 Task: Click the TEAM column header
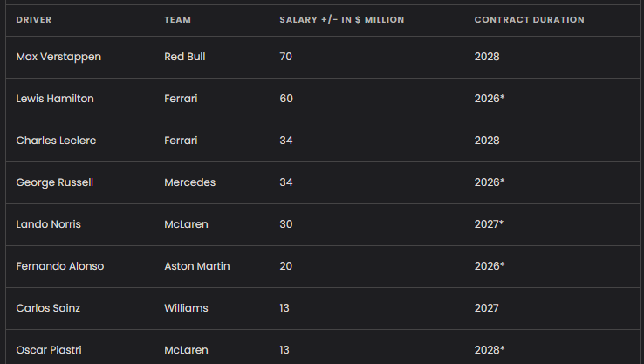[x=177, y=20]
